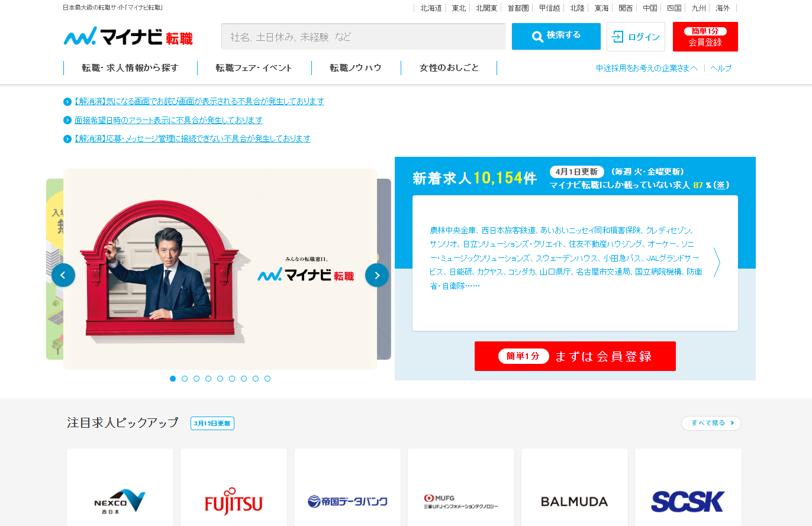This screenshot has height=526, width=812.
Task: Select the first carousel dot indicator
Action: click(x=173, y=379)
